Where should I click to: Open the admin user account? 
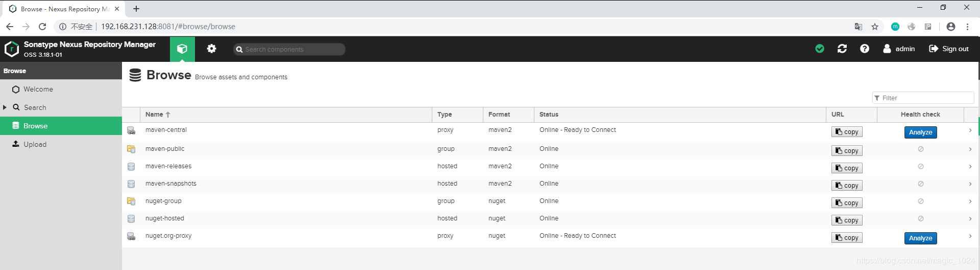[x=899, y=49]
